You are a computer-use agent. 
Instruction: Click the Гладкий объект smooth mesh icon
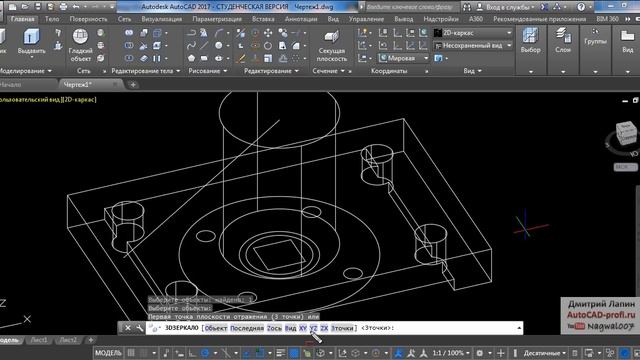tap(80, 37)
